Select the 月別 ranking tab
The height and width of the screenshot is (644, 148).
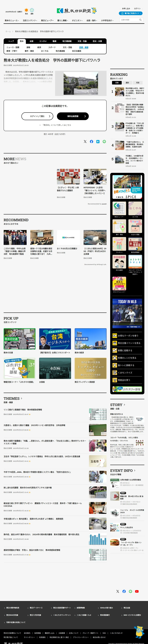pos(138,83)
